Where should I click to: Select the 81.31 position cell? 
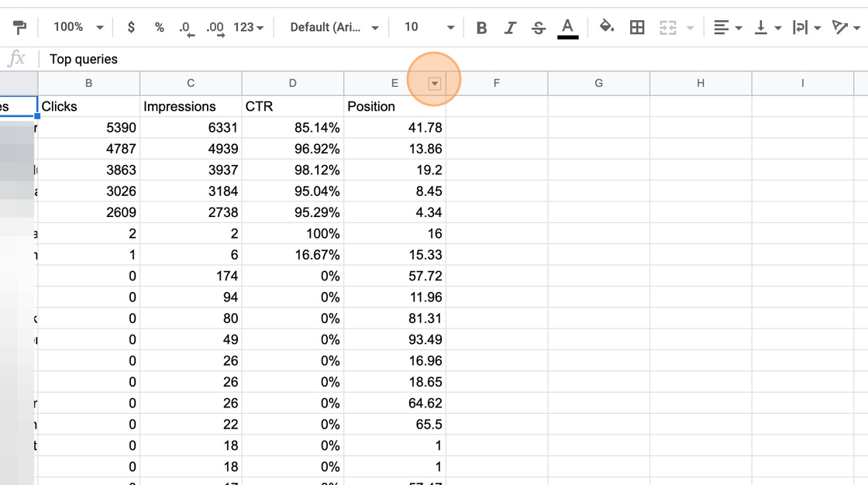click(x=394, y=318)
